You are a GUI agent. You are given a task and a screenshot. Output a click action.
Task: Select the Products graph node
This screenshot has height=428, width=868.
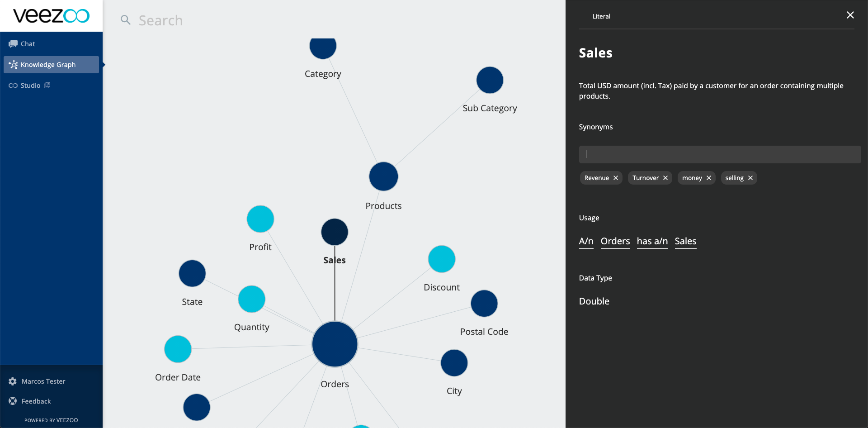tap(383, 176)
